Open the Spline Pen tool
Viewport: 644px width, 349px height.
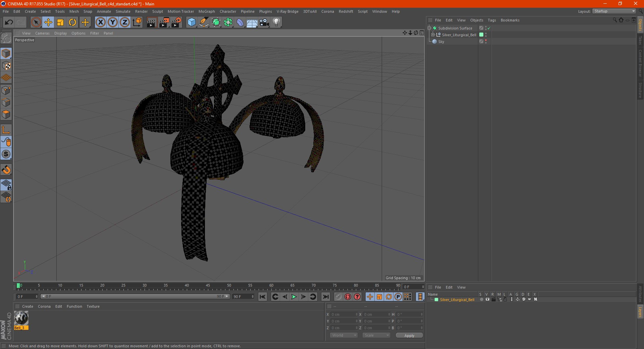pyautogui.click(x=204, y=22)
